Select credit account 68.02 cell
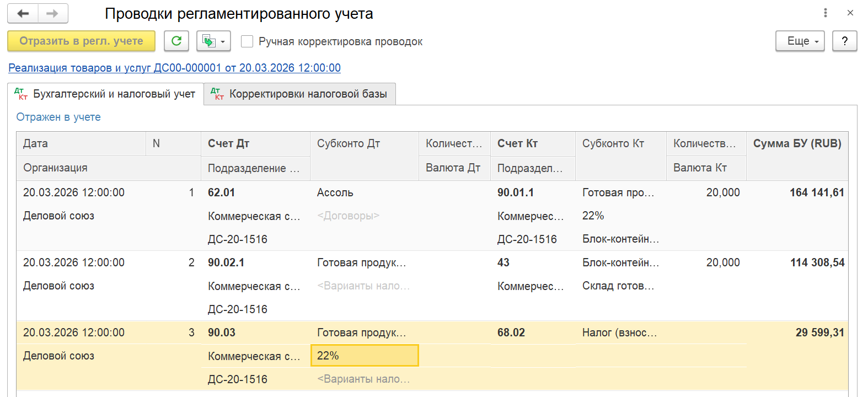 coord(533,332)
